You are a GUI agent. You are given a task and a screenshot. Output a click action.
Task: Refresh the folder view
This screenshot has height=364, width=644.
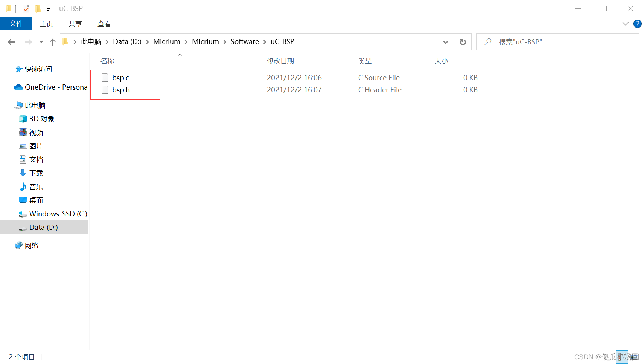point(463,42)
